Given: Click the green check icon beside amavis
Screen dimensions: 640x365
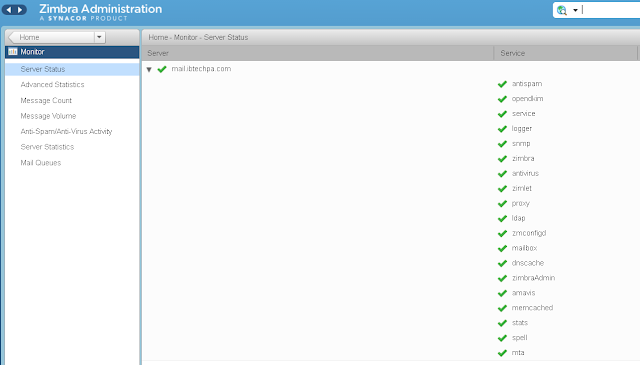Looking at the screenshot, I should (502, 294).
